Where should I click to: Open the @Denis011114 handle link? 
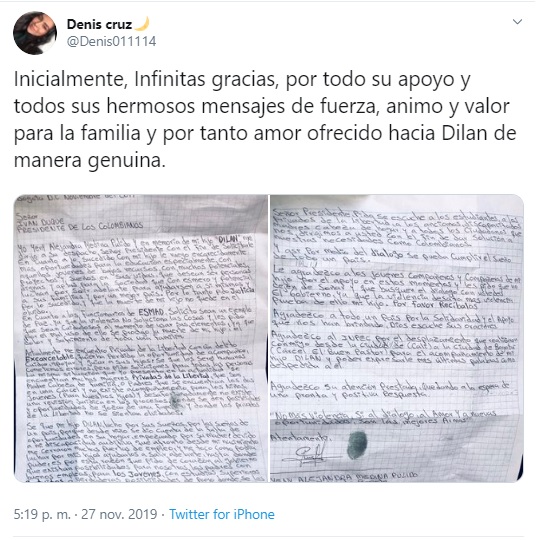click(x=111, y=41)
